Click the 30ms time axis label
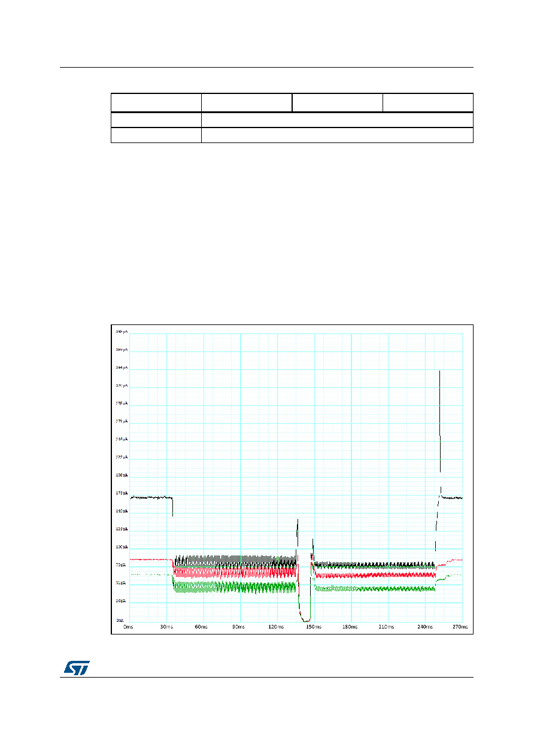Screen dimensions: 534x756 [166, 627]
